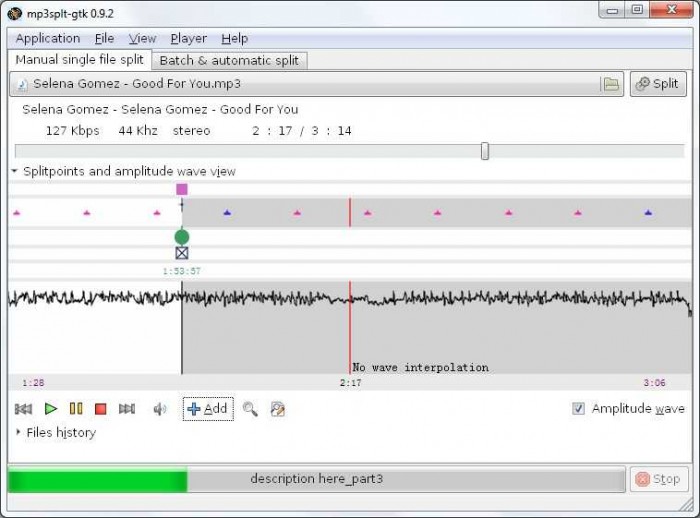Click the red playback cursor on waveform
700x518 pixels.
point(350,327)
